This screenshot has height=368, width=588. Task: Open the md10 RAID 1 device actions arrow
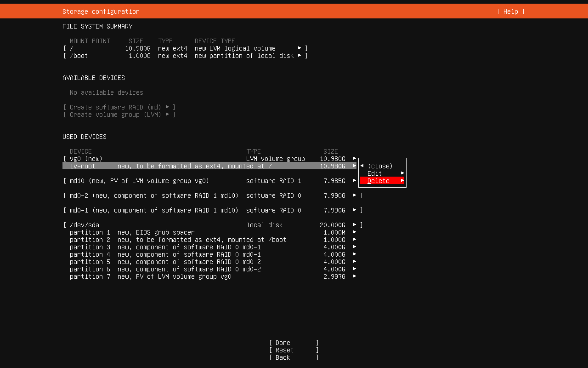pos(355,181)
